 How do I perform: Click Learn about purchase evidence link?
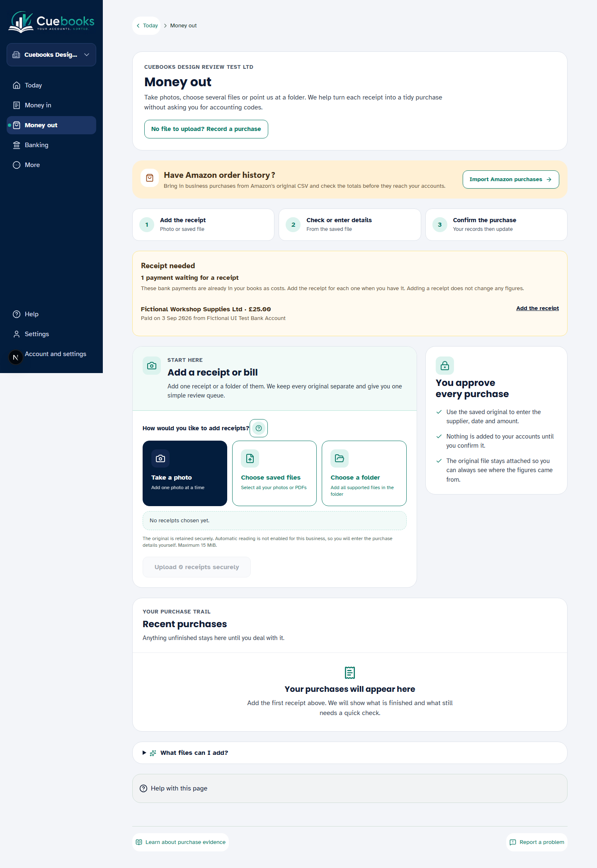click(x=181, y=842)
